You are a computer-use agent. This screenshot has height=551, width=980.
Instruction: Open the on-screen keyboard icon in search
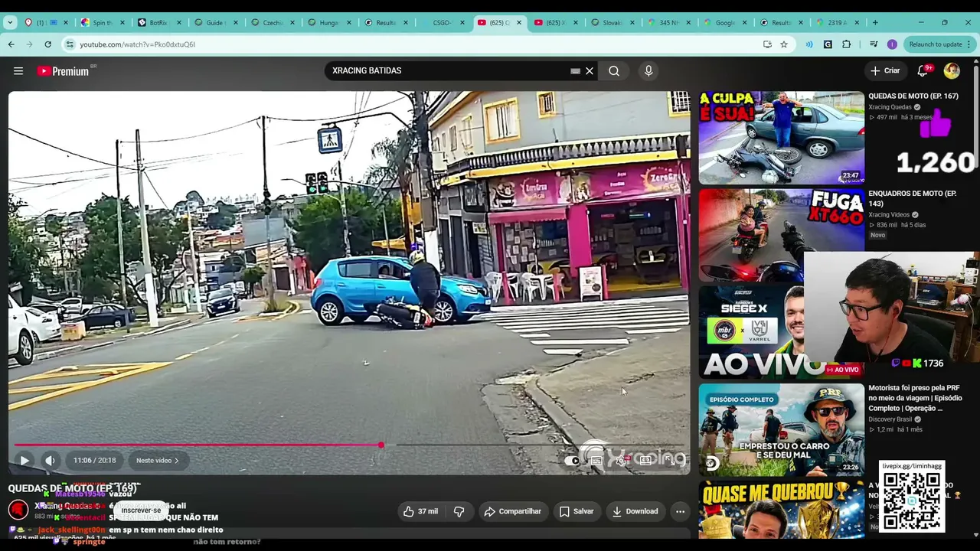[576, 71]
